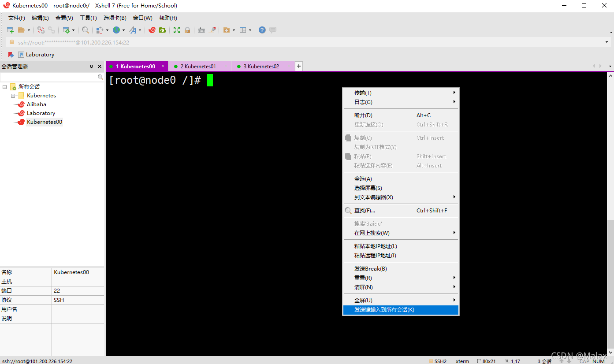Click the globe encoding icon
This screenshot has width=614, height=364.
[x=116, y=30]
